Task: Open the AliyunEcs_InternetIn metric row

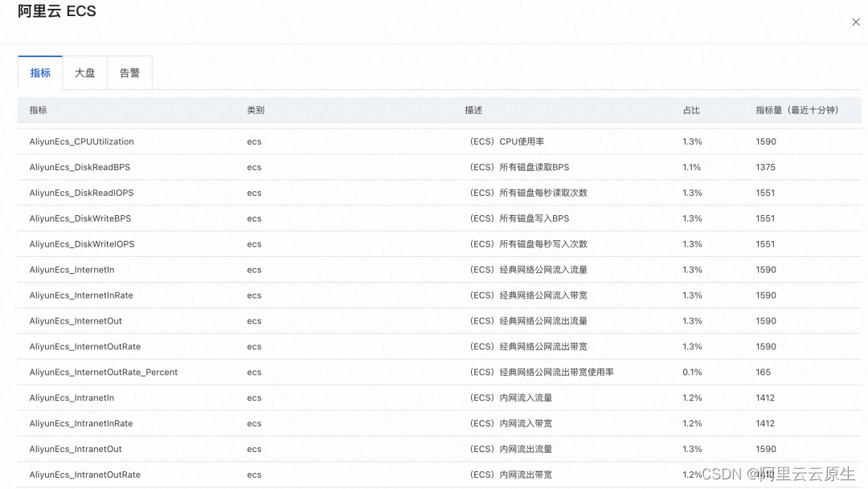Action: (73, 270)
